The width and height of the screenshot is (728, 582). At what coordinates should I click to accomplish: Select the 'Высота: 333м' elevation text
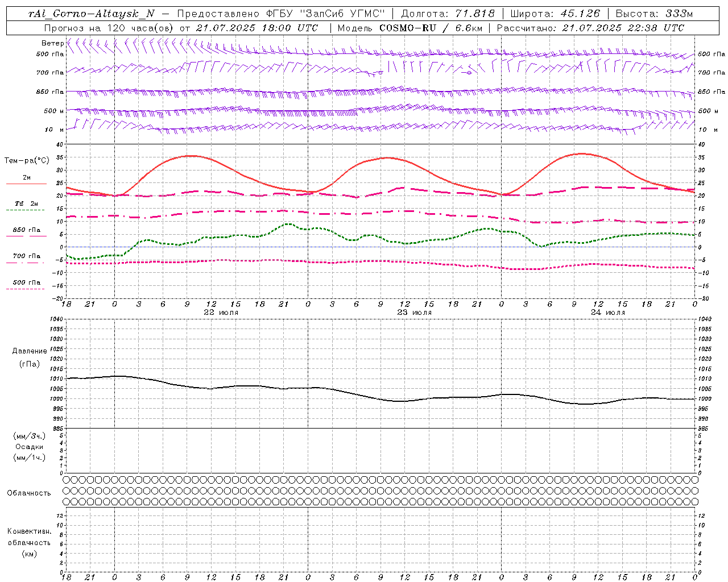click(x=655, y=14)
